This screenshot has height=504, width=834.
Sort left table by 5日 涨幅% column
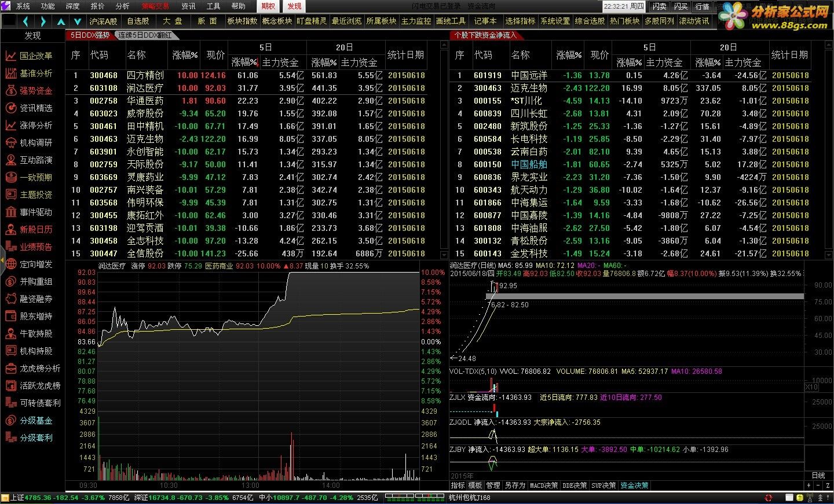click(x=244, y=62)
